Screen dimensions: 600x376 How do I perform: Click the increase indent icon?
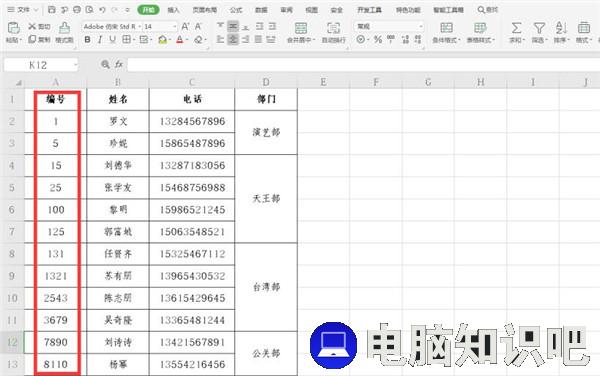coord(272,26)
